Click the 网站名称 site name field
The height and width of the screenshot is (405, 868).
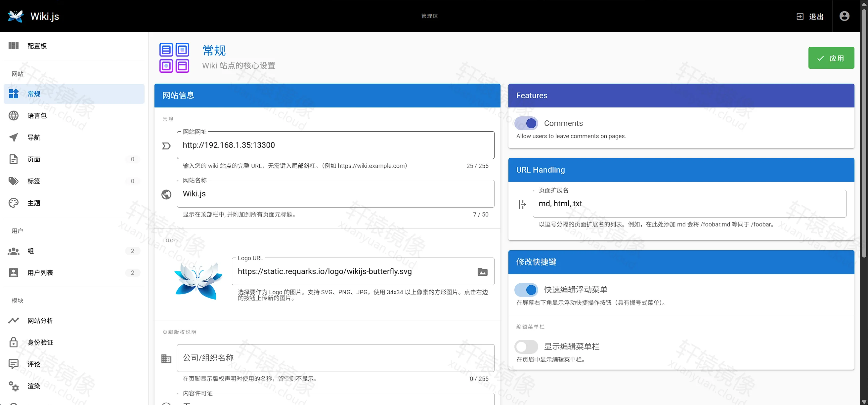[x=336, y=194]
